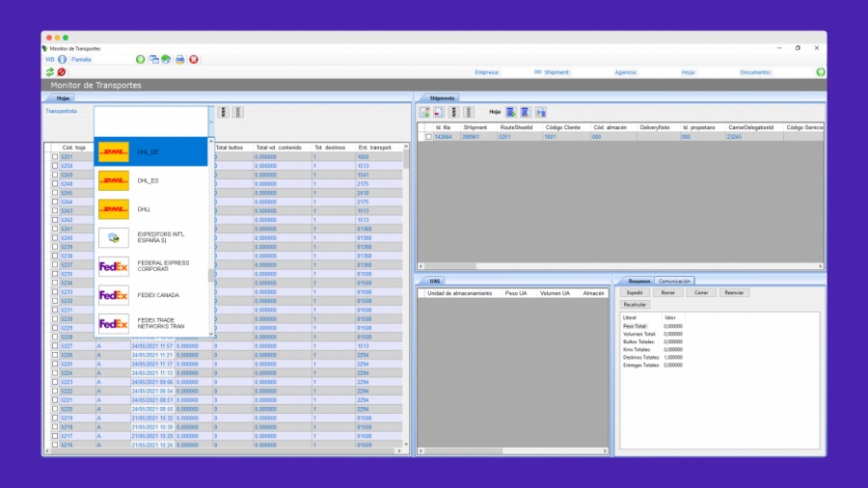
Task: Select FEDEX CANADA in the dropdown
Action: [150, 295]
